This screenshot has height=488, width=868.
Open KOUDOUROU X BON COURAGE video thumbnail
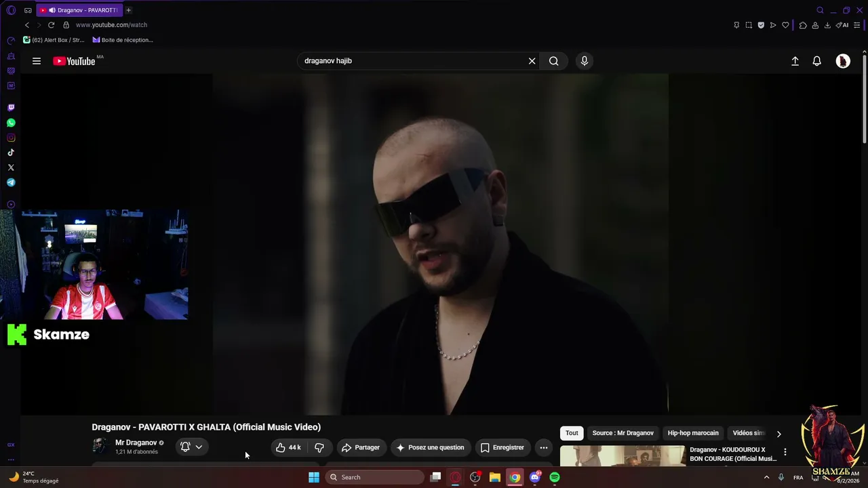(x=623, y=455)
